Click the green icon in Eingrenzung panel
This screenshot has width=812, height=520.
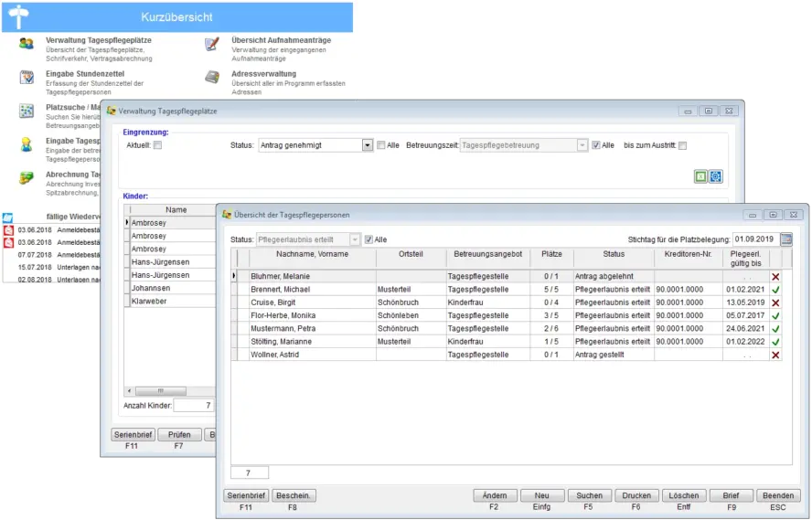pyautogui.click(x=700, y=176)
